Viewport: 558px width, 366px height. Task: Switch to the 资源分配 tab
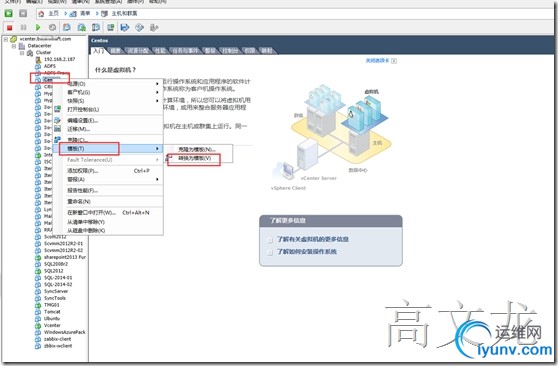[138, 51]
